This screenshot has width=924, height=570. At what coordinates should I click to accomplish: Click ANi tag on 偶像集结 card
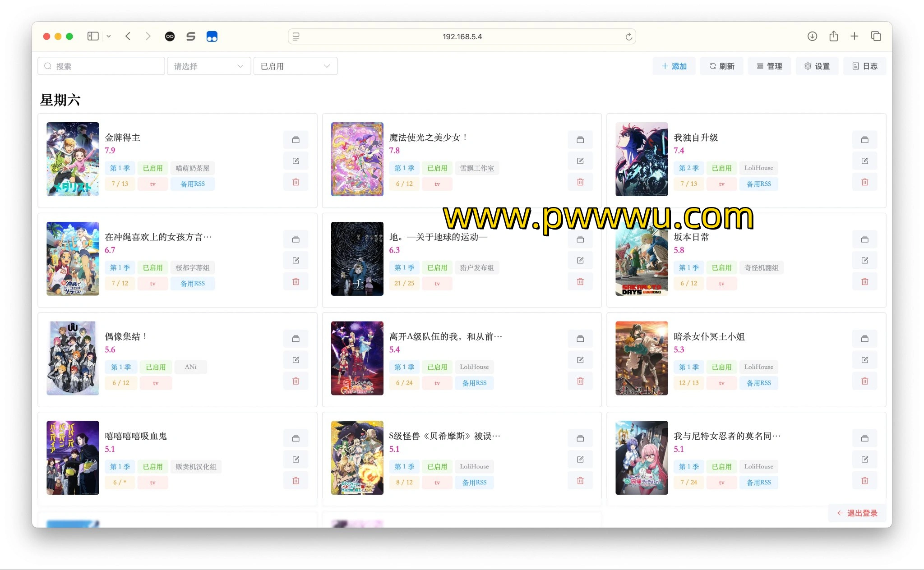click(190, 367)
